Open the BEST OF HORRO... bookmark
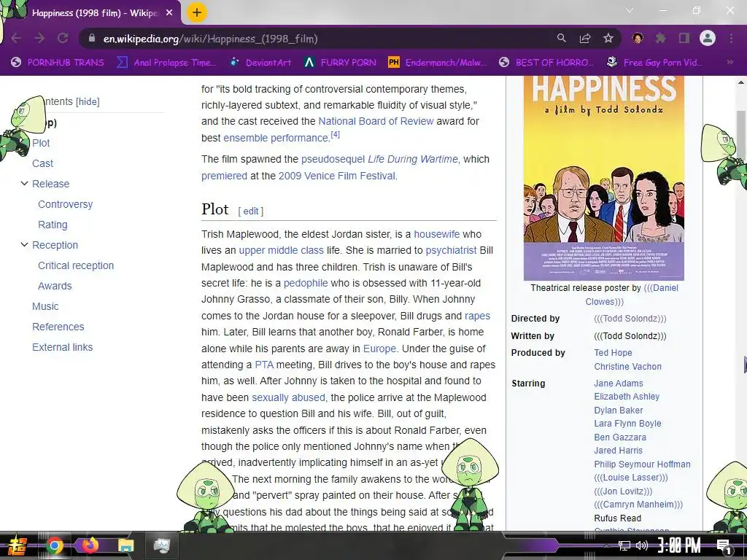Viewport: 747px width, 560px height. 546,63
